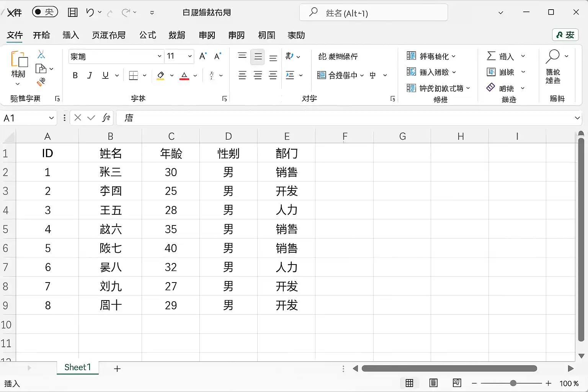Screen dimensions: 588x392
Task: Click the search box in title bar
Action: click(374, 13)
